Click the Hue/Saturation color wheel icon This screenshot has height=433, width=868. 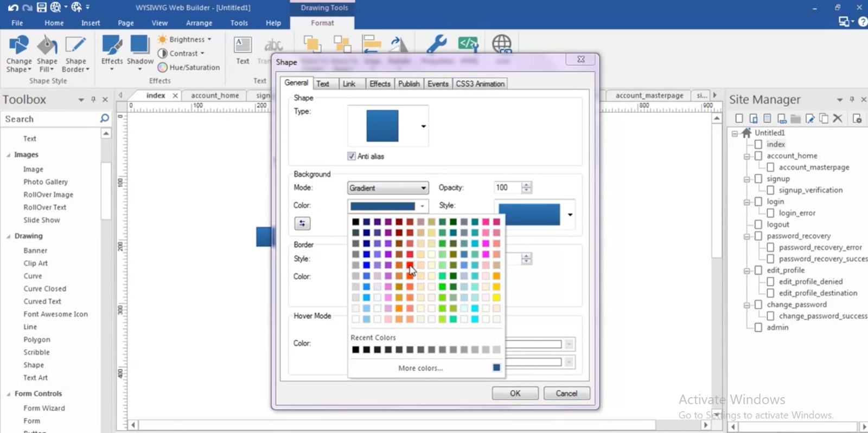162,68
